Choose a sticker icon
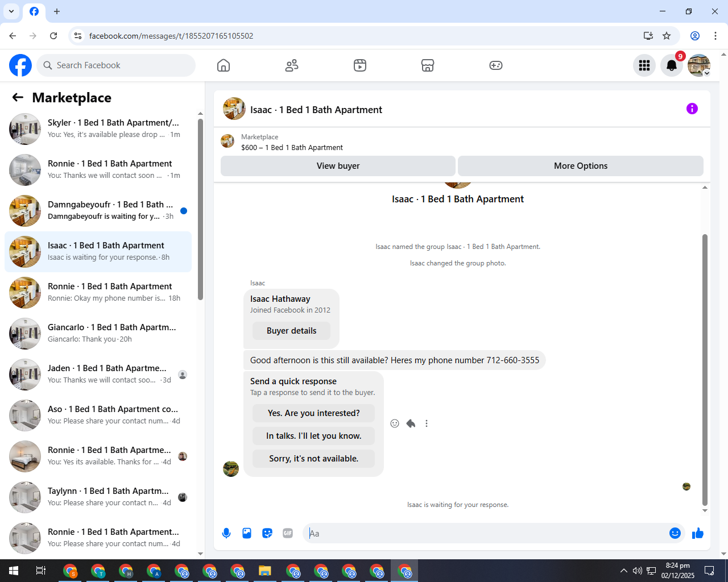728x582 pixels. (x=267, y=533)
